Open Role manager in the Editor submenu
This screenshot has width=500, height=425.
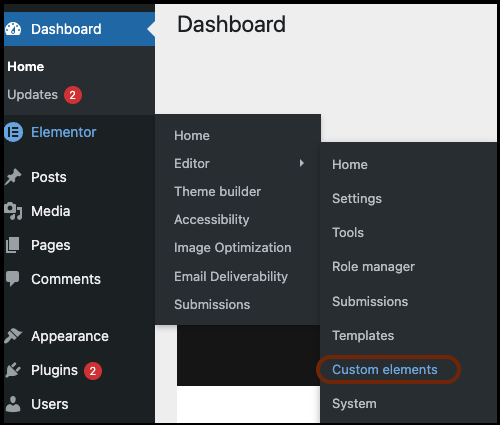(373, 267)
